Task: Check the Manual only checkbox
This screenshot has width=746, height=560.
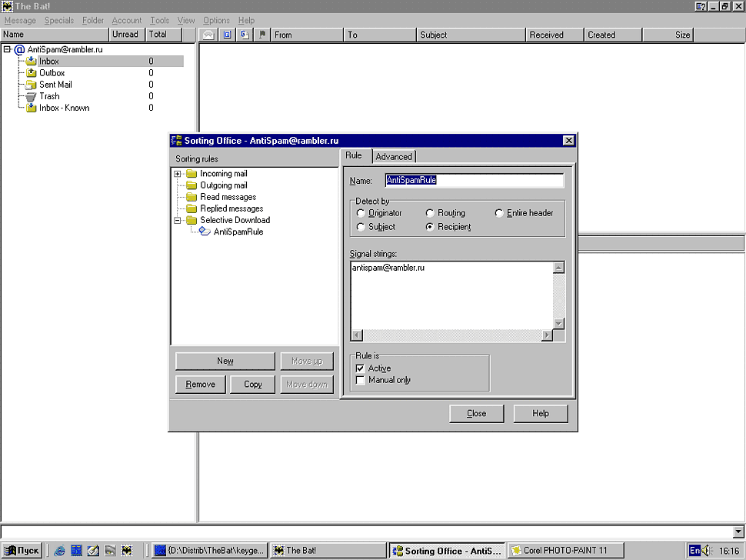Action: click(360, 380)
